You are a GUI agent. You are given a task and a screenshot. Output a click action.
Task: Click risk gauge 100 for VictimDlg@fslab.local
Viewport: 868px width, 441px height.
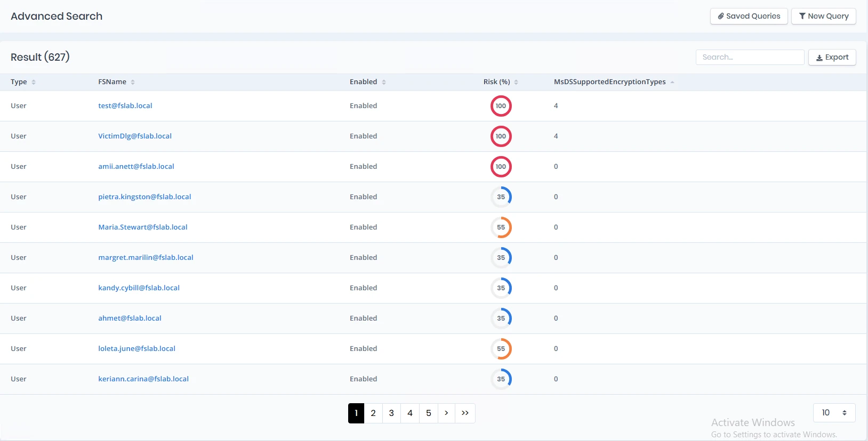[501, 136]
